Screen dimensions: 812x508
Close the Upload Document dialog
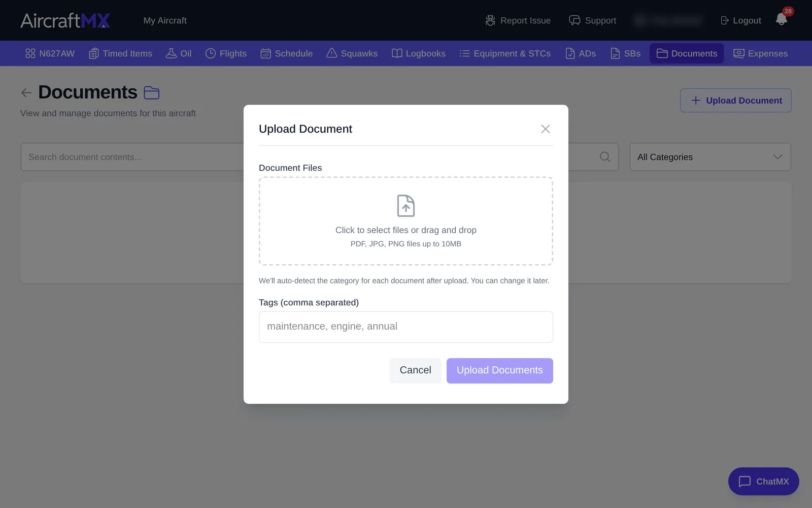546,129
